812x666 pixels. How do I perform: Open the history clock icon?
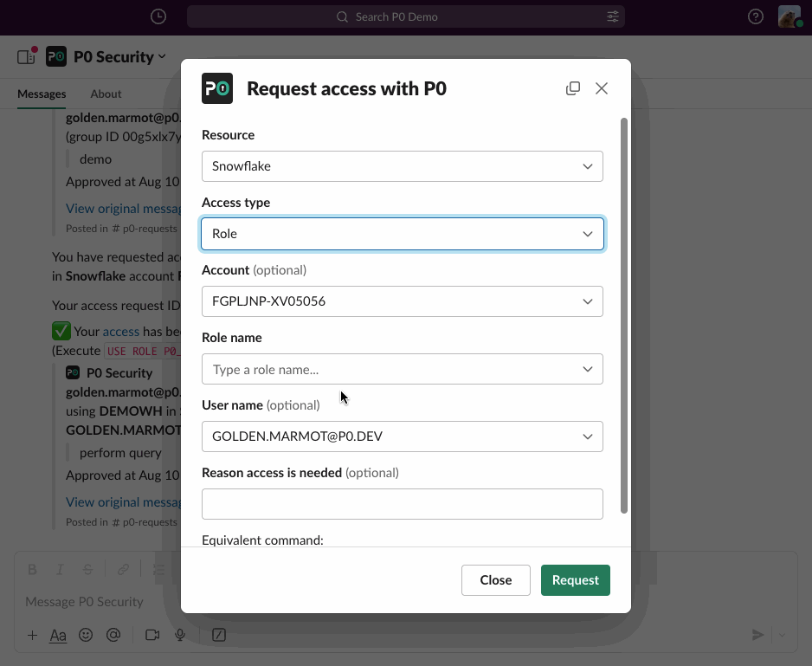pyautogui.click(x=158, y=16)
